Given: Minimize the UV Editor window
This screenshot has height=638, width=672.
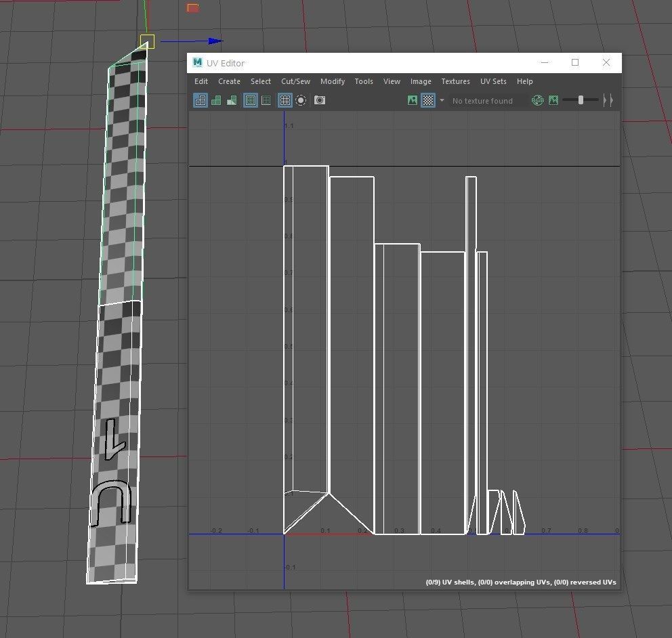Looking at the screenshot, I should point(545,62).
